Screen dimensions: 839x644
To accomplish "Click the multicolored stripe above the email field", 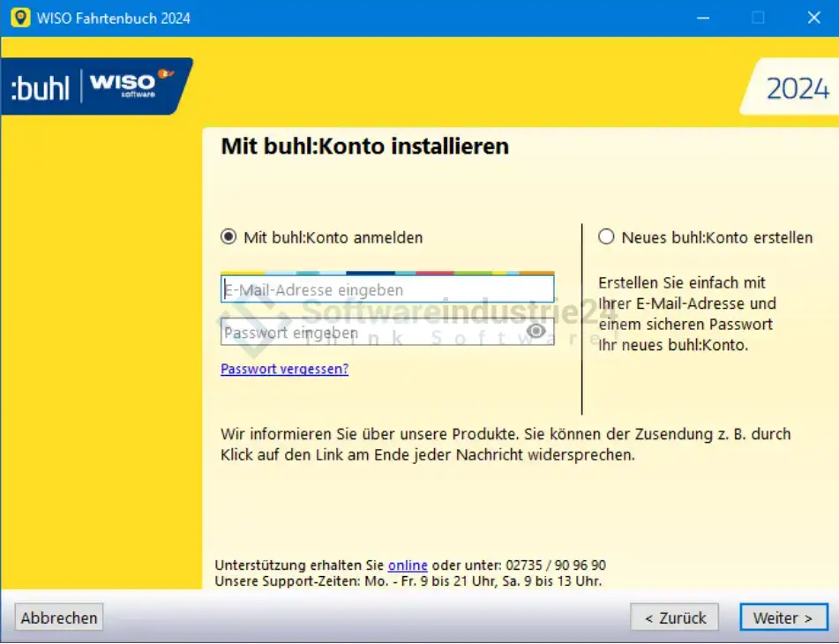I will click(x=386, y=273).
